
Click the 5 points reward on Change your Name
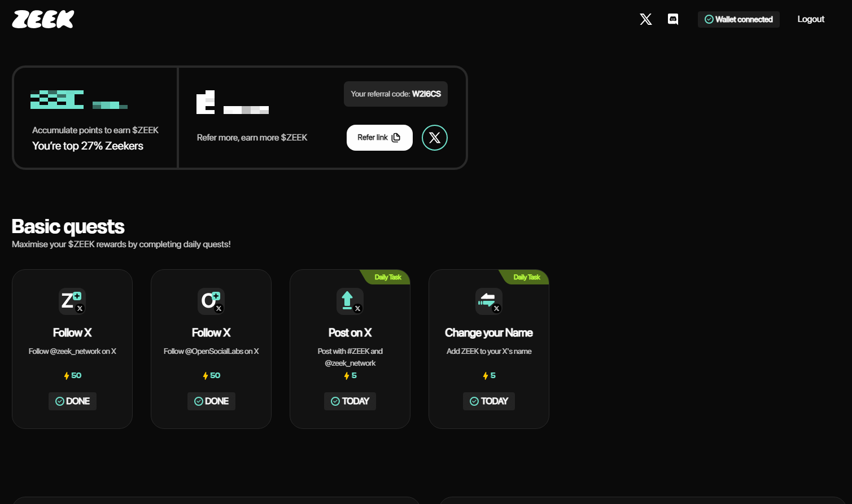[489, 375]
